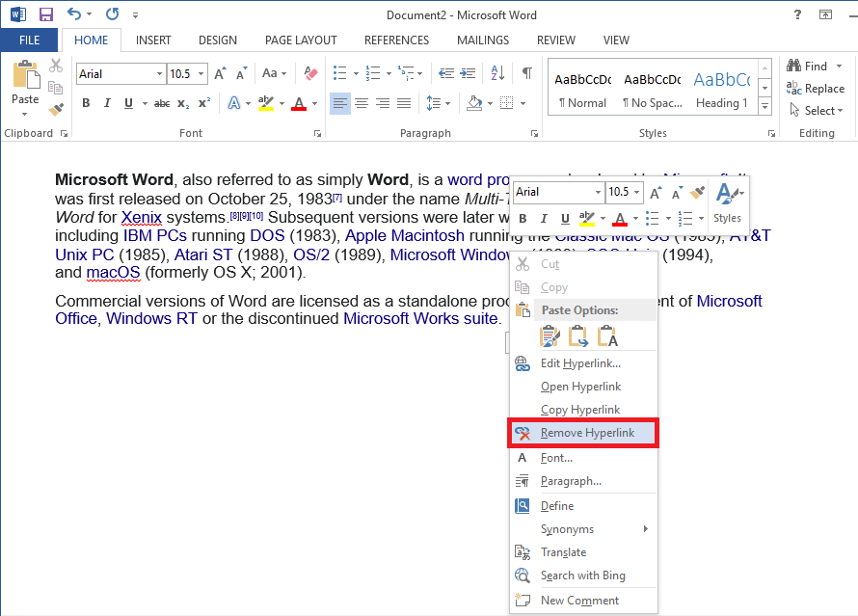Toggle Underline in mini toolbar
This screenshot has width=858, height=616.
565,219
